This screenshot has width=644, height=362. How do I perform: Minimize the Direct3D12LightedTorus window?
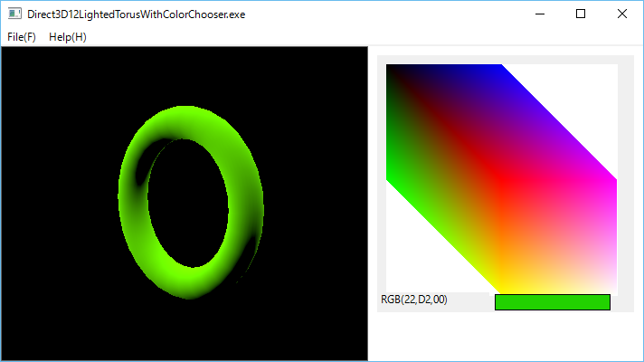click(x=540, y=14)
